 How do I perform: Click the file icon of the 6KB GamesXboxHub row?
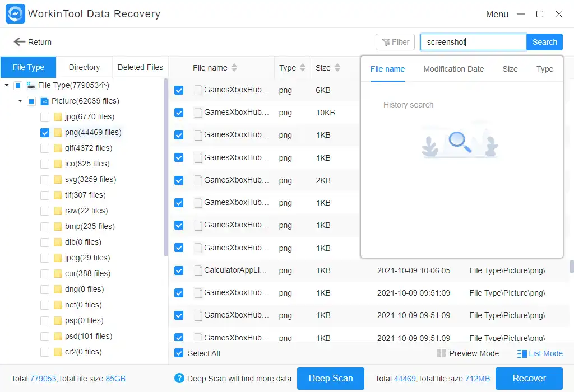point(198,90)
